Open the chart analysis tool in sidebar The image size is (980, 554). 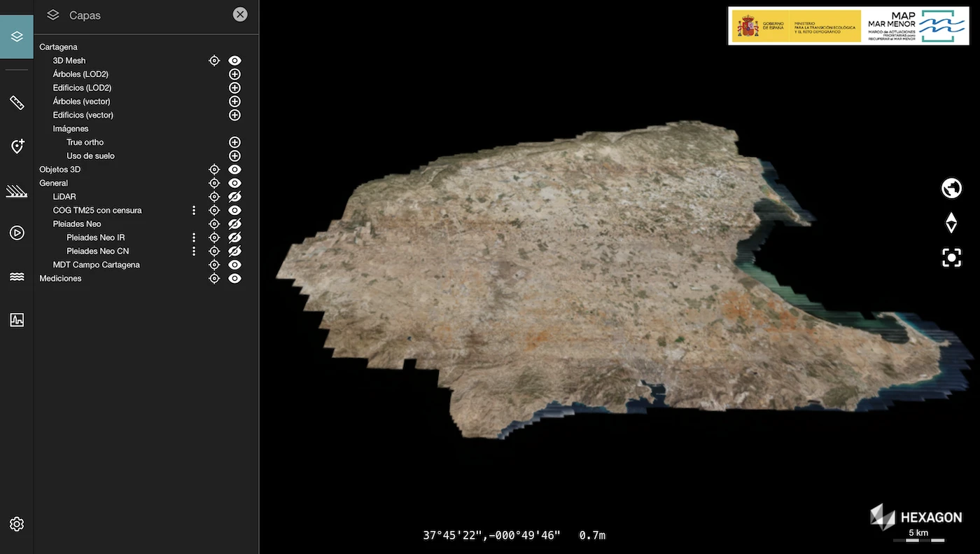coord(17,320)
